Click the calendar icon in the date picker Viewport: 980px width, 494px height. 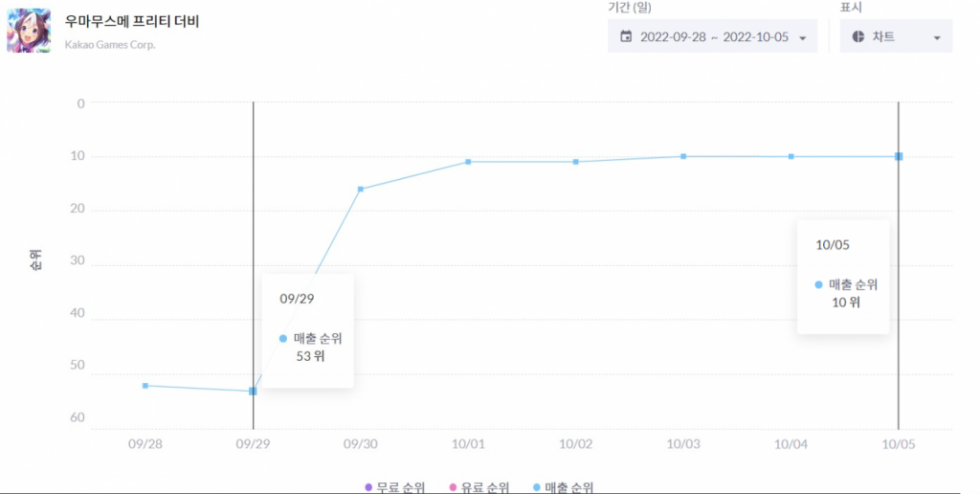point(626,36)
